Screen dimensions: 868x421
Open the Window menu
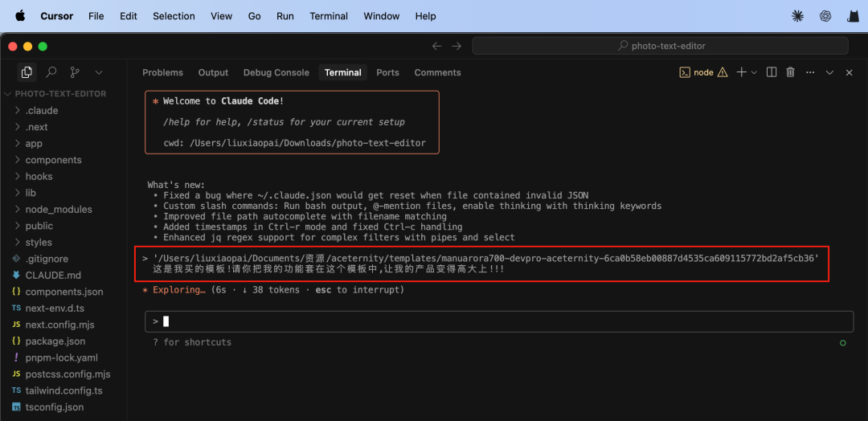coord(382,16)
